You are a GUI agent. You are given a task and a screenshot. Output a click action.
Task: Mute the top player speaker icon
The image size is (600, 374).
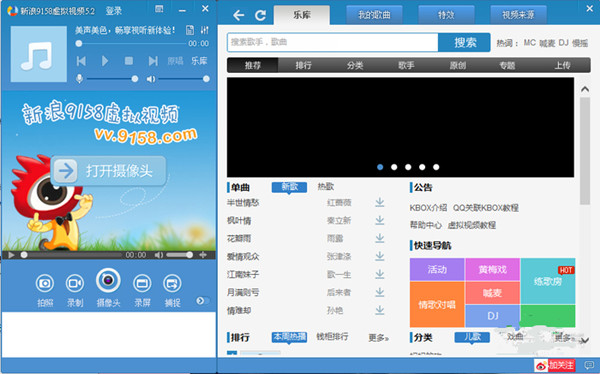pos(151,79)
